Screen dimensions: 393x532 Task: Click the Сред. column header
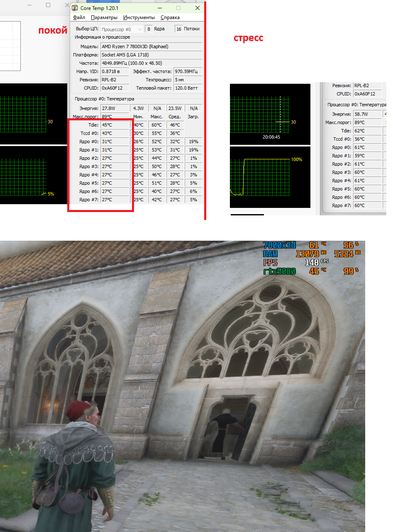(175, 117)
